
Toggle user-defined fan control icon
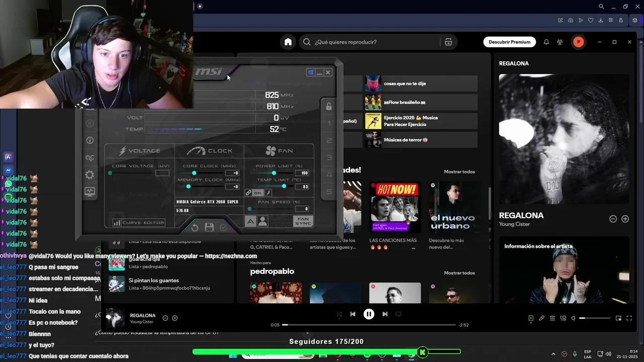pos(262,221)
